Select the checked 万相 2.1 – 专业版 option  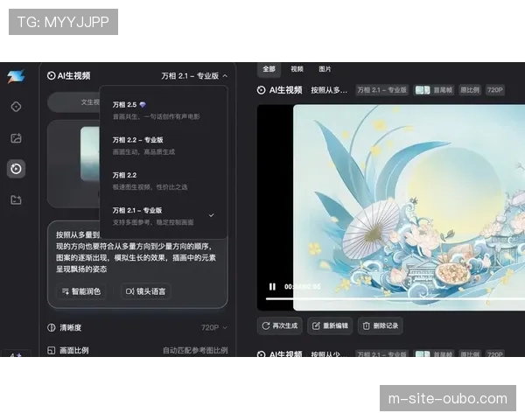(164, 216)
